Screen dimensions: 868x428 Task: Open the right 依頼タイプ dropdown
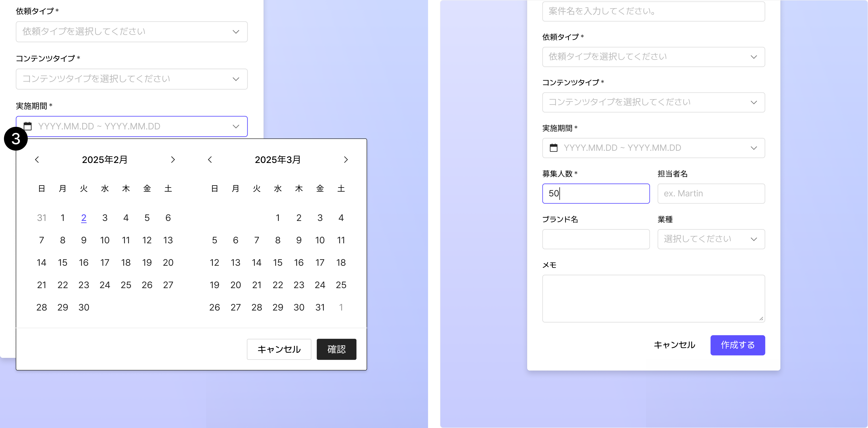pos(653,57)
